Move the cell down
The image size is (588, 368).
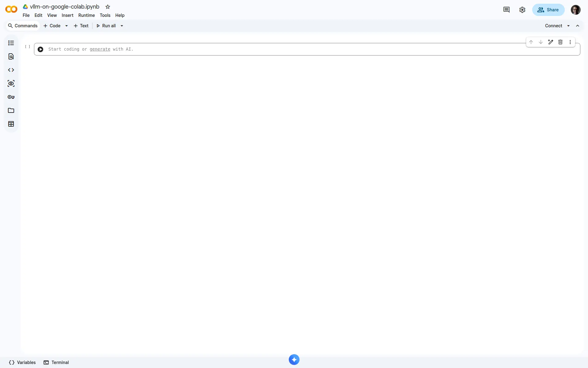pos(541,42)
